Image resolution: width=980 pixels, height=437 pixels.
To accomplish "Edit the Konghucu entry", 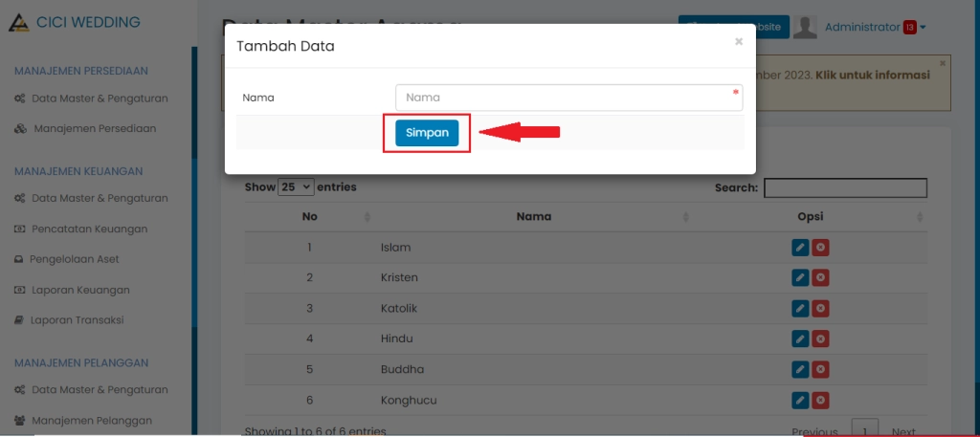I will pos(800,400).
